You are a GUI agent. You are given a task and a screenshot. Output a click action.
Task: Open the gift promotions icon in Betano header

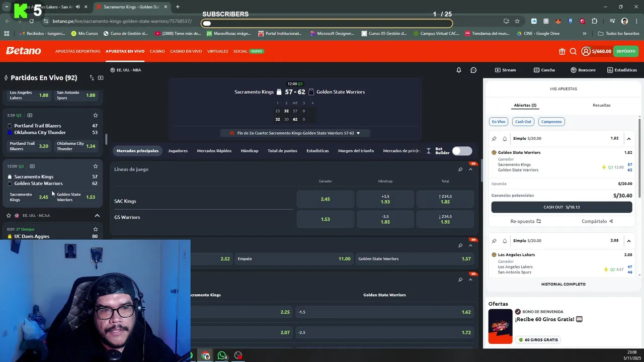click(562, 51)
